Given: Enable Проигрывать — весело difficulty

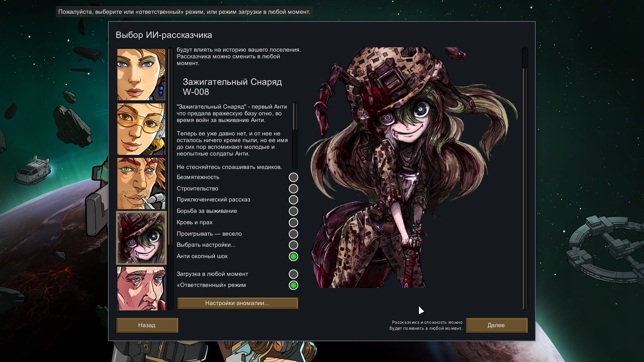Looking at the screenshot, I should tap(293, 234).
